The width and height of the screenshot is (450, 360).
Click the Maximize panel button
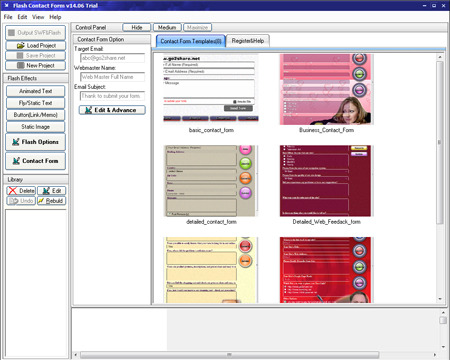tap(197, 27)
